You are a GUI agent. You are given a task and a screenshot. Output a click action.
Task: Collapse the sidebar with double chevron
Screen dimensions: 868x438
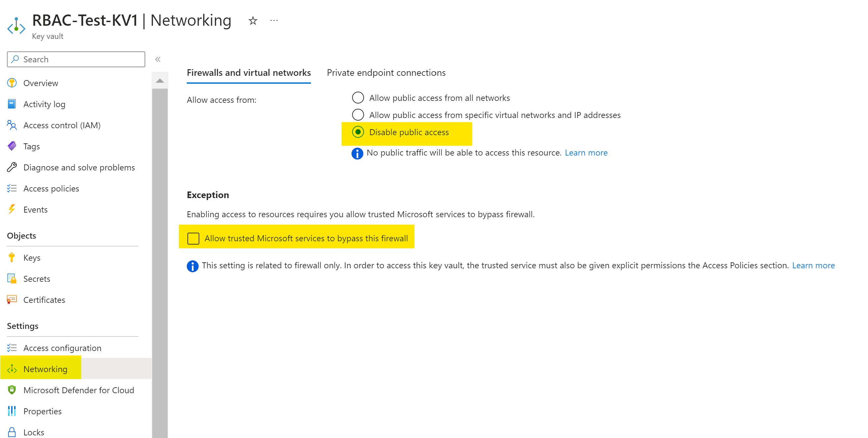point(158,59)
